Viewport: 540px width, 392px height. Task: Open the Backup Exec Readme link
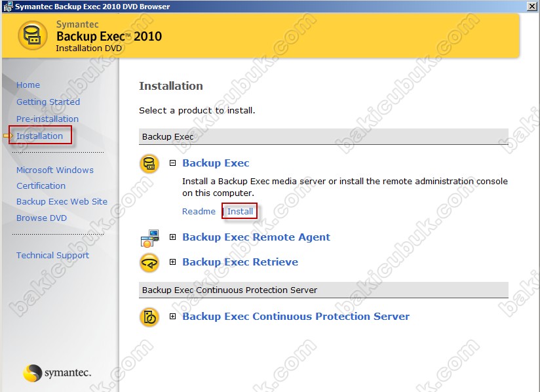199,211
